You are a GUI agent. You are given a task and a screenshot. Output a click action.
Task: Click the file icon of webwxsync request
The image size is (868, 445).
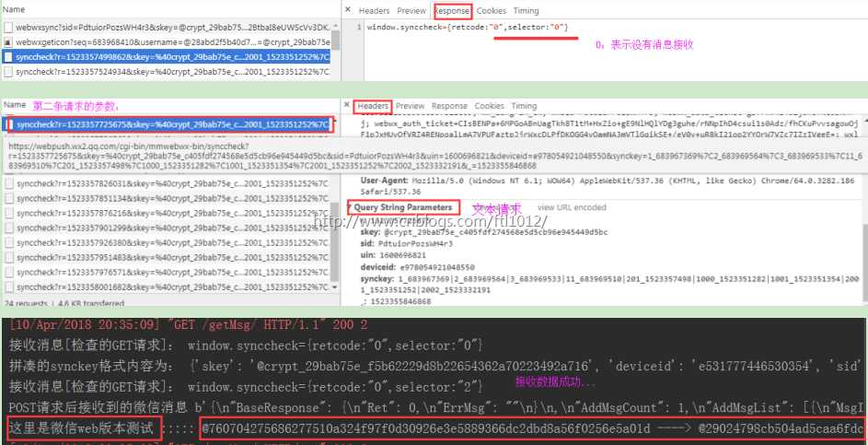8,27
